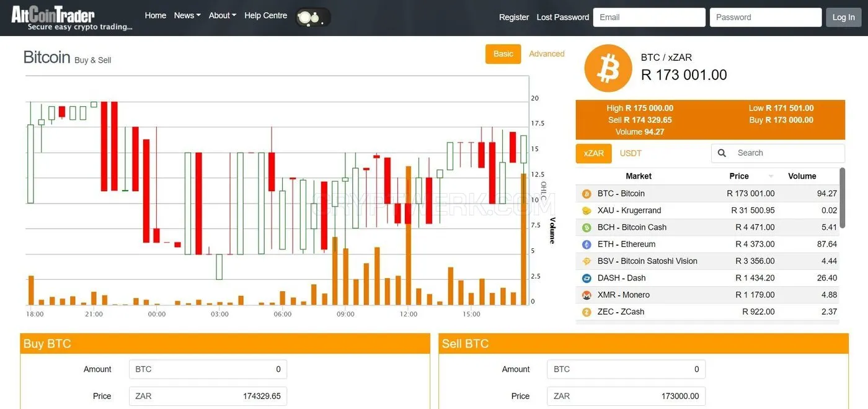This screenshot has height=409, width=868.
Task: Open the About dropdown menu
Action: click(223, 16)
